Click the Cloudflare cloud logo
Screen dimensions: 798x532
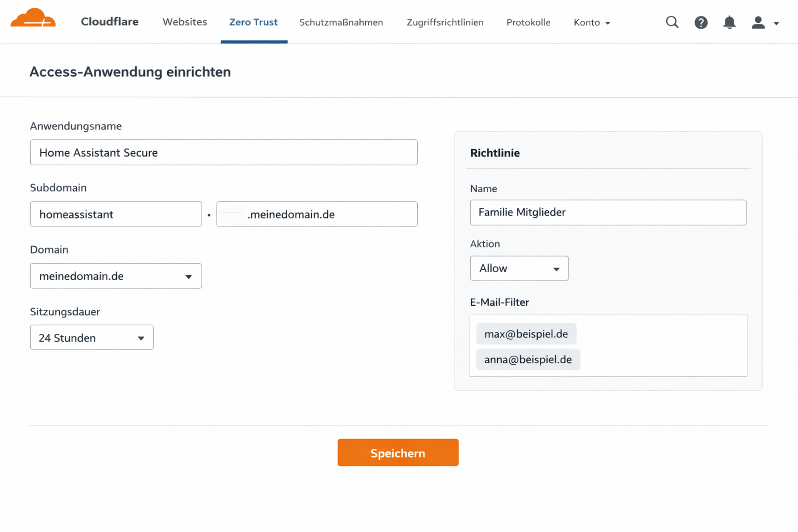pyautogui.click(x=33, y=18)
